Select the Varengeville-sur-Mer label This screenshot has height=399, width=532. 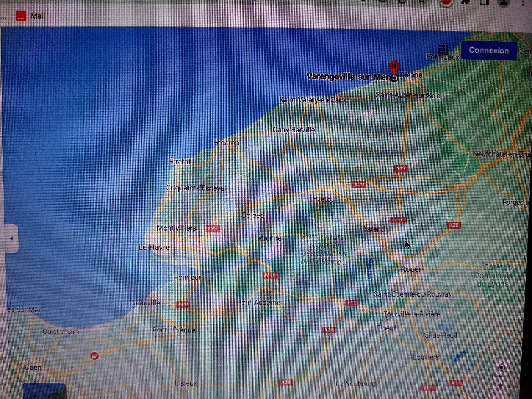tap(348, 77)
